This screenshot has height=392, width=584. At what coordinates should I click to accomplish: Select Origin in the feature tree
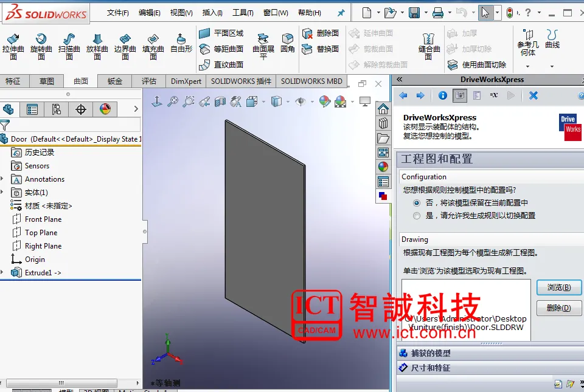click(x=29, y=260)
